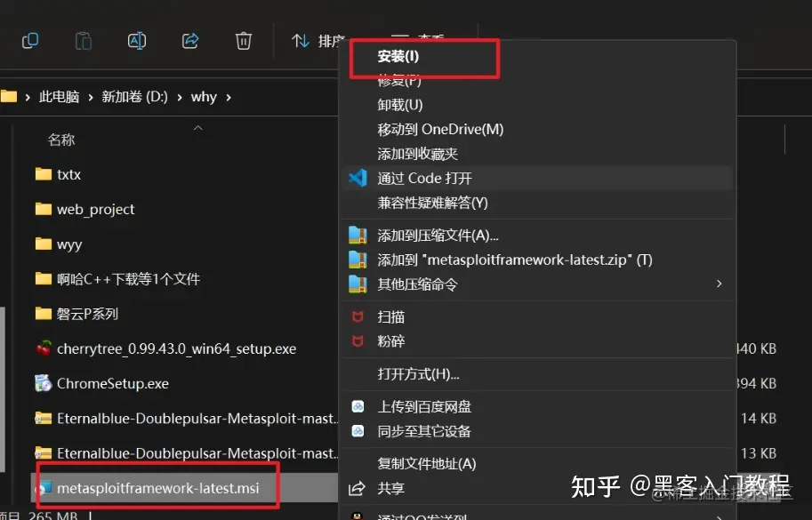Click the Delete trash icon in the toolbar
Viewport: 812px width, 520px height.
[x=244, y=40]
